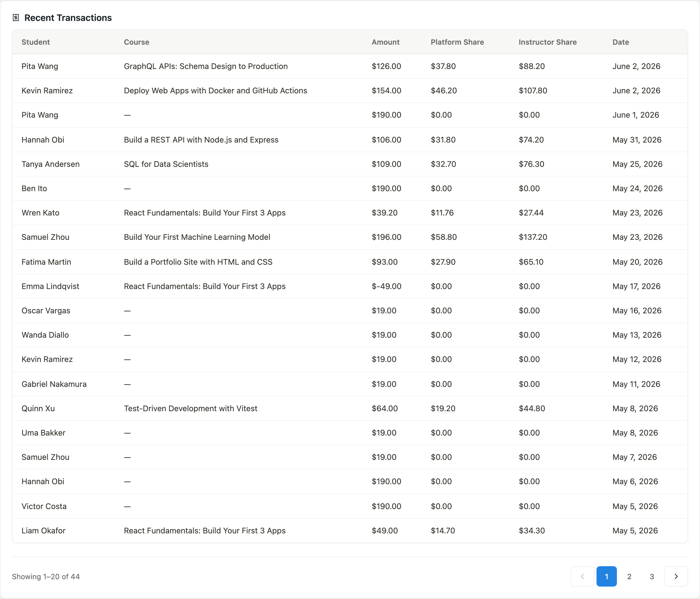Click instructor share $44.80

pyautogui.click(x=532, y=408)
